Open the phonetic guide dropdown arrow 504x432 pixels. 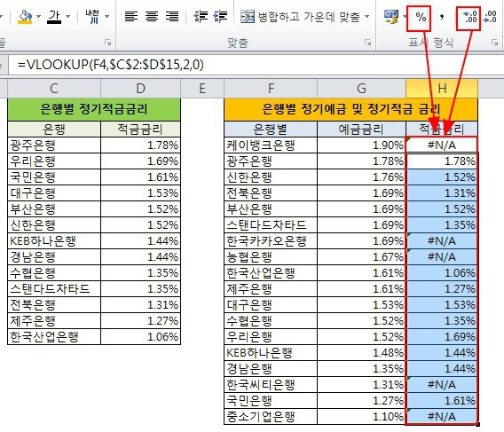[x=107, y=16]
